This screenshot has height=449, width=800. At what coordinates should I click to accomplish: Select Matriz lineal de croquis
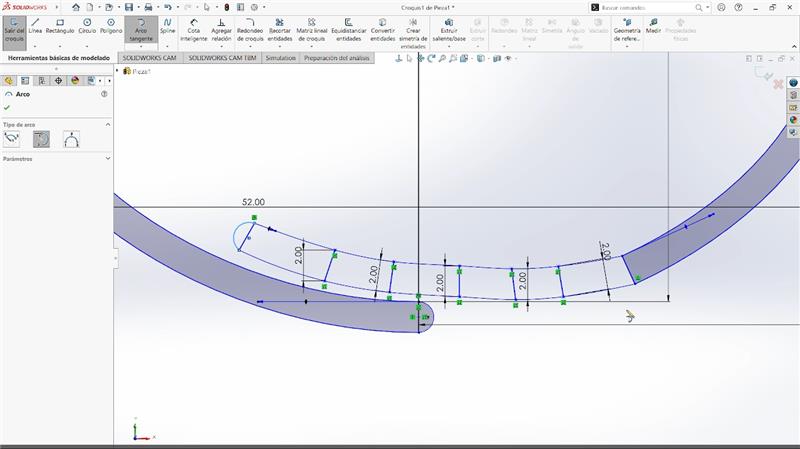312,30
